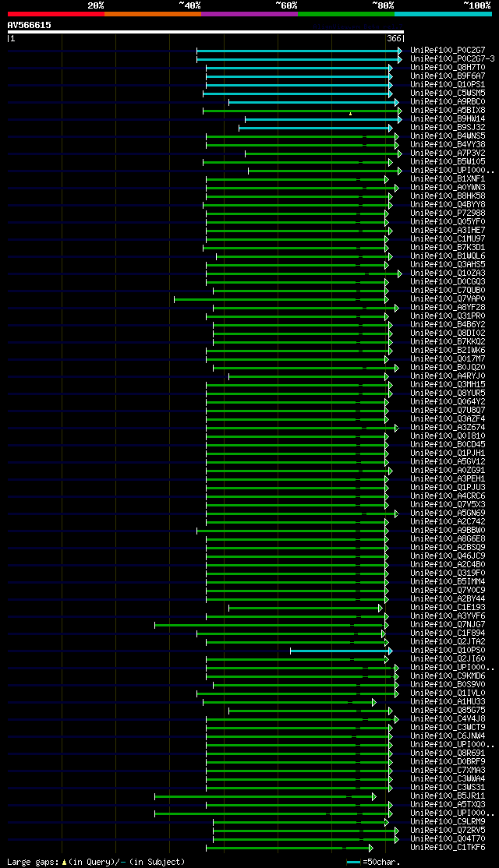Image resolution: width=499 pixels, height=868 pixels.
Task: Click the purple ~60% legend segment
Action: click(249, 14)
